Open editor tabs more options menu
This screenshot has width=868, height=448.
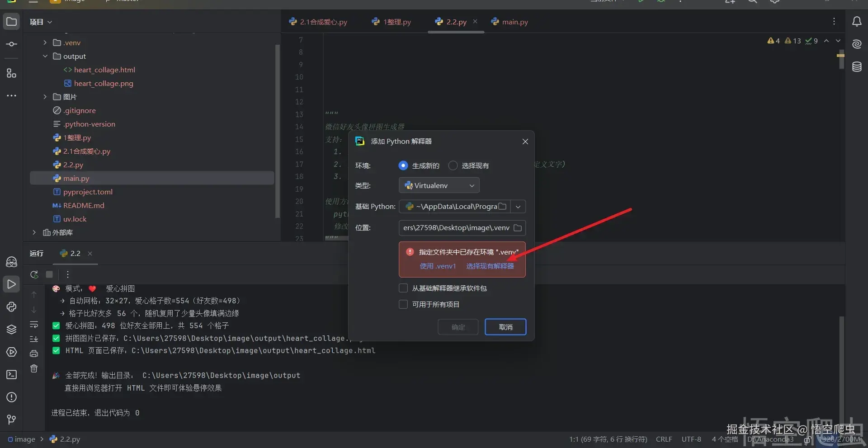834,21
